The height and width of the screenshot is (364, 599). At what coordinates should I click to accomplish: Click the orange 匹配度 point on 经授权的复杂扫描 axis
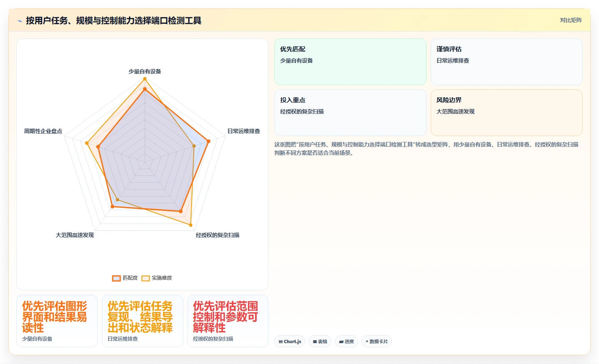click(x=181, y=212)
